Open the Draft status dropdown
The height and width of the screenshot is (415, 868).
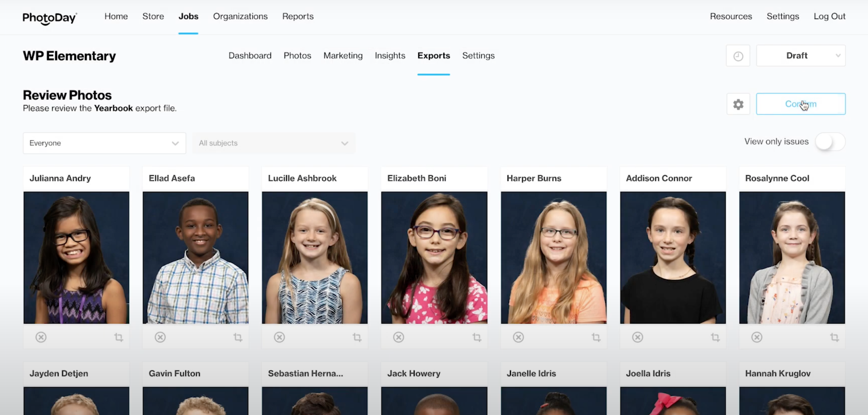click(801, 55)
